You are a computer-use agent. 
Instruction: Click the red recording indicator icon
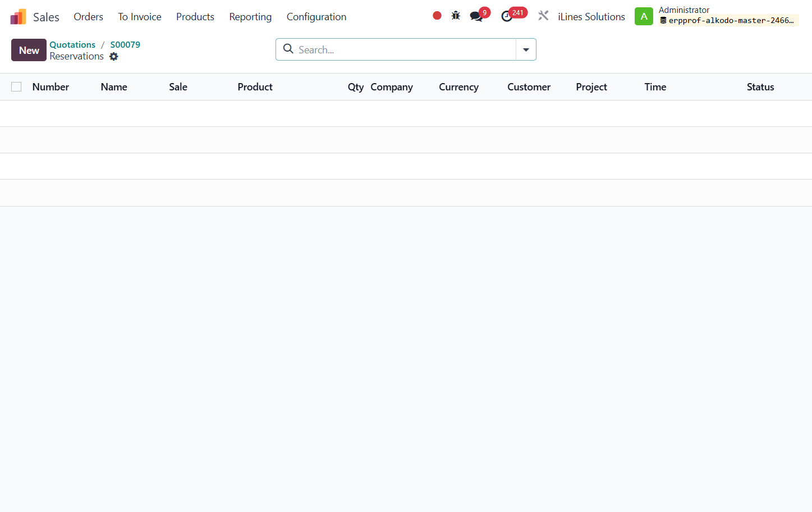[x=437, y=16]
